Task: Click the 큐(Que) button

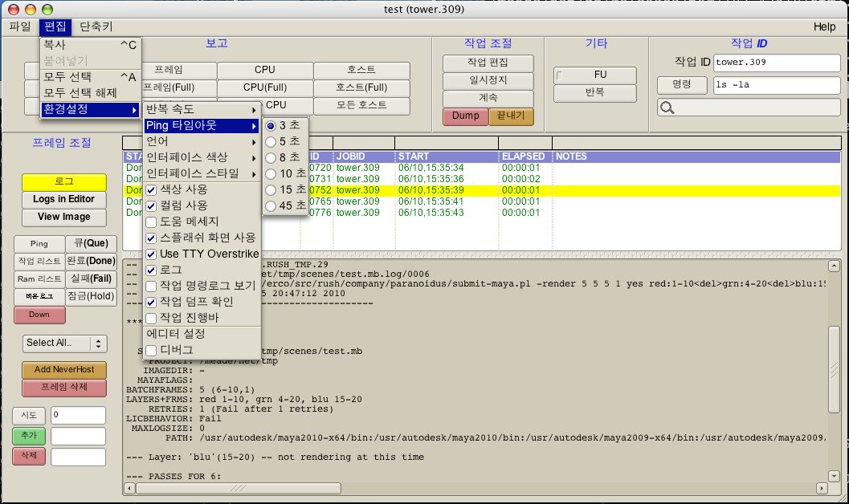Action: (x=91, y=244)
